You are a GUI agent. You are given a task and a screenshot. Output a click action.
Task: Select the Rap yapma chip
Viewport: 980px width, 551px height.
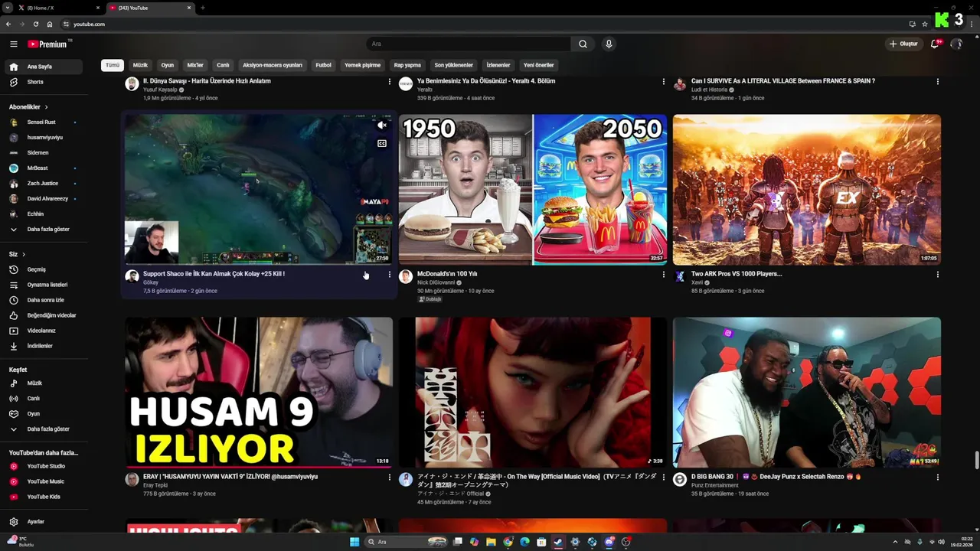407,65
